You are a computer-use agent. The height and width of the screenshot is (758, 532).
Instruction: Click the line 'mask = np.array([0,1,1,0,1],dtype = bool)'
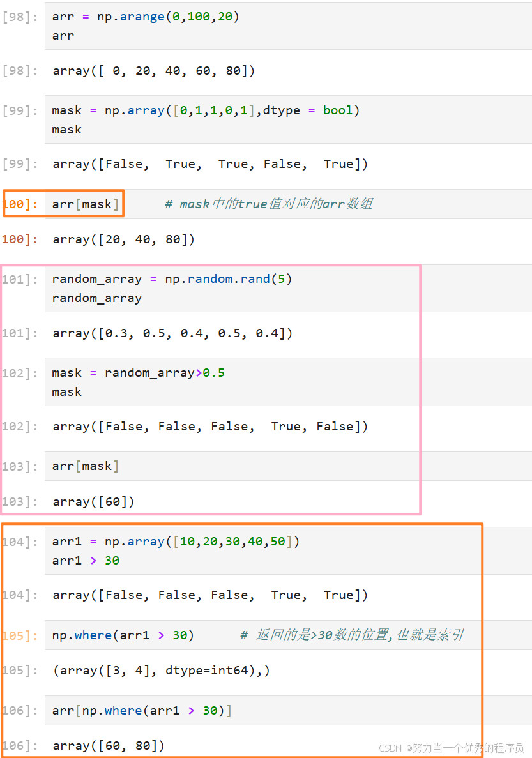(x=206, y=110)
